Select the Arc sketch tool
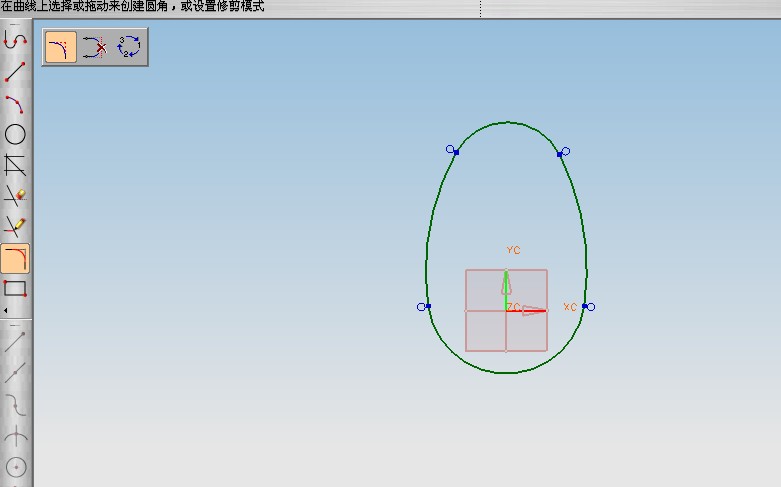The height and width of the screenshot is (487, 781). click(x=15, y=104)
